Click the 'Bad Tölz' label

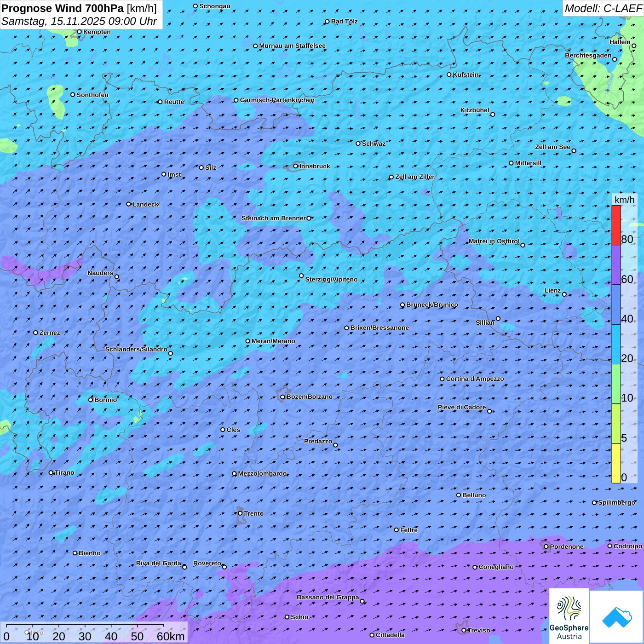coord(344,21)
